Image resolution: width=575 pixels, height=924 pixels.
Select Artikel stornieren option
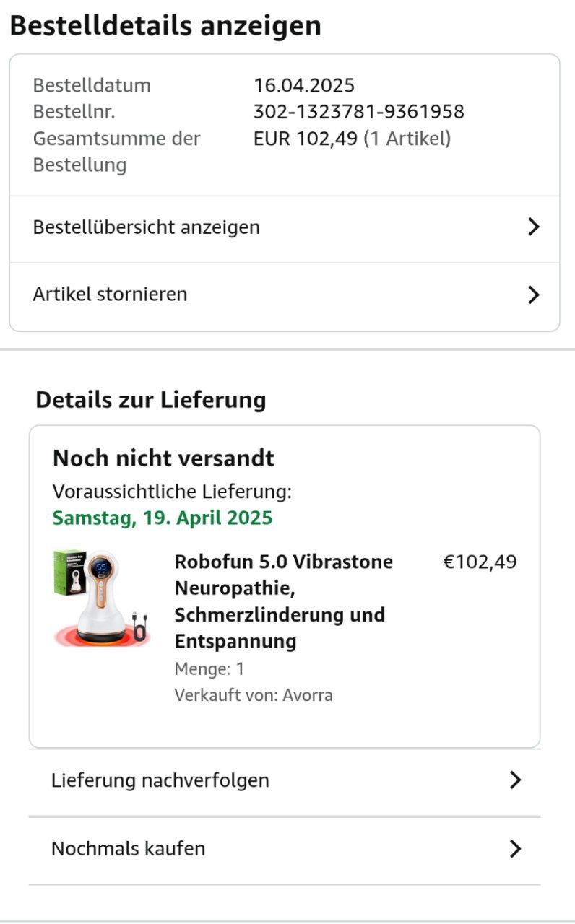(110, 295)
